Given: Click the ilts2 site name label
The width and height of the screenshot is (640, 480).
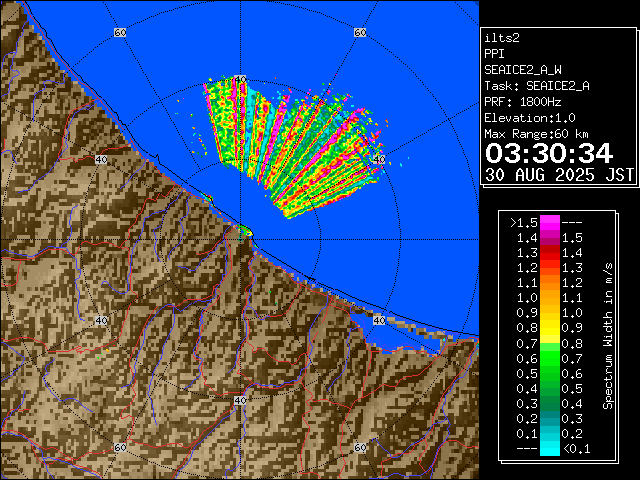Looking at the screenshot, I should point(501,38).
